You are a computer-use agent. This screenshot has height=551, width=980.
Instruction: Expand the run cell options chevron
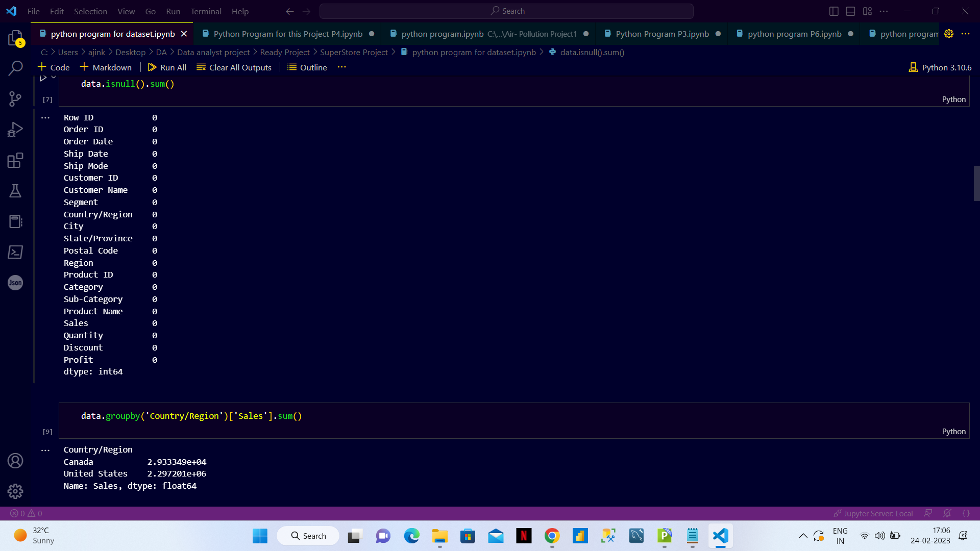[x=54, y=78]
